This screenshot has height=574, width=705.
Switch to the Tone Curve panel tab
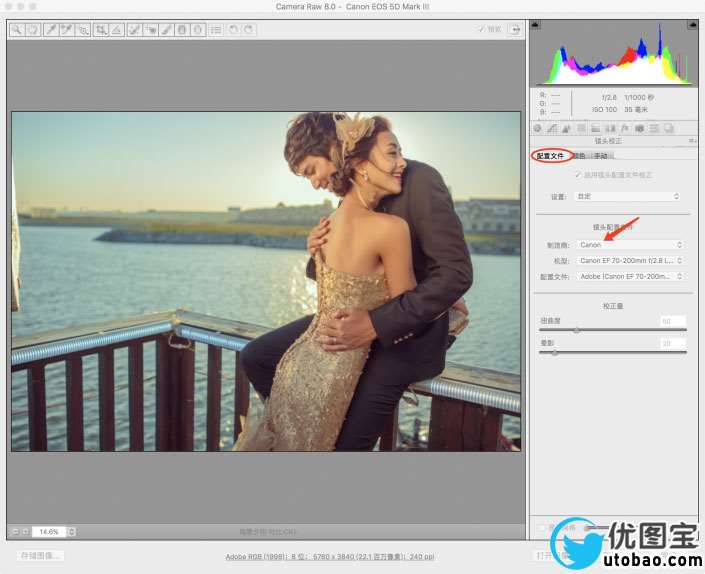click(552, 129)
